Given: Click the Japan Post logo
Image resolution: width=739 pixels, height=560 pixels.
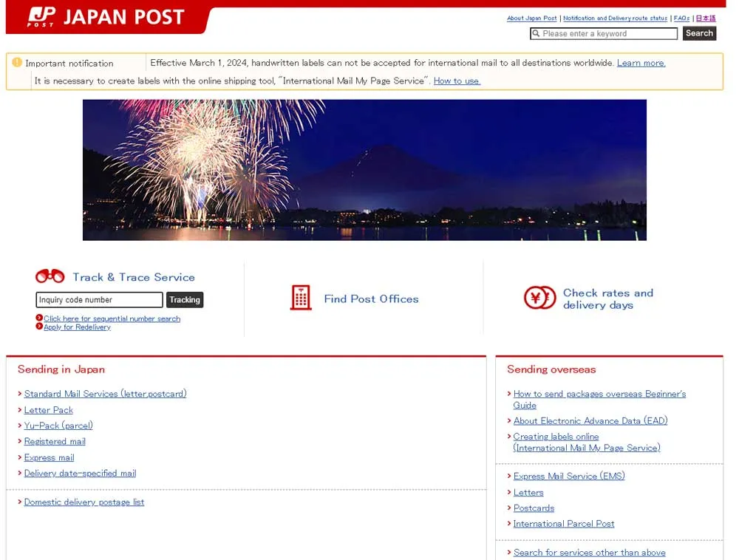Looking at the screenshot, I should click(x=106, y=16).
